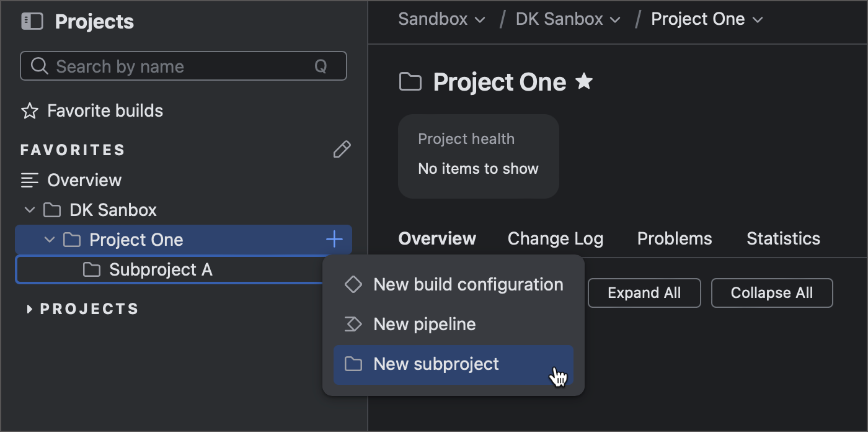Click the folder icon beside Project One heading
868x432 pixels.
[x=410, y=81]
